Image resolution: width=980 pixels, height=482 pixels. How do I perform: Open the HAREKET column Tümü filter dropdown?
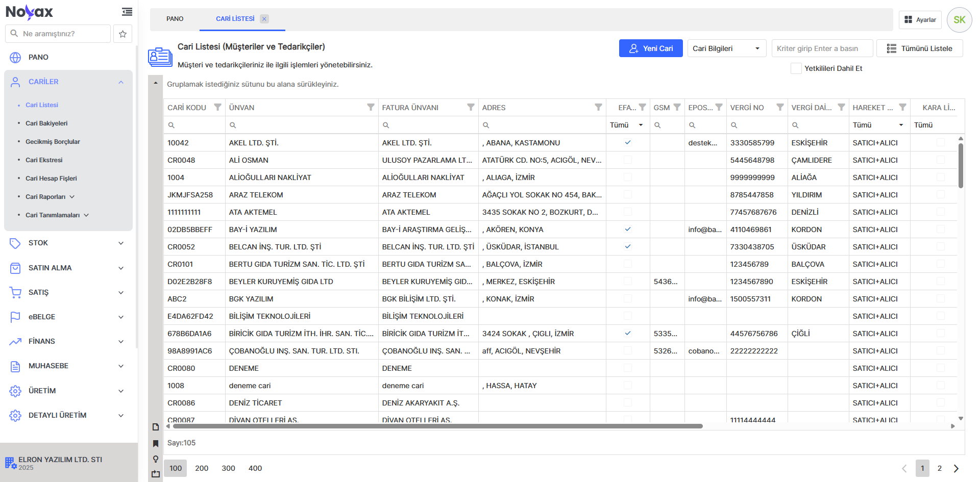(878, 125)
